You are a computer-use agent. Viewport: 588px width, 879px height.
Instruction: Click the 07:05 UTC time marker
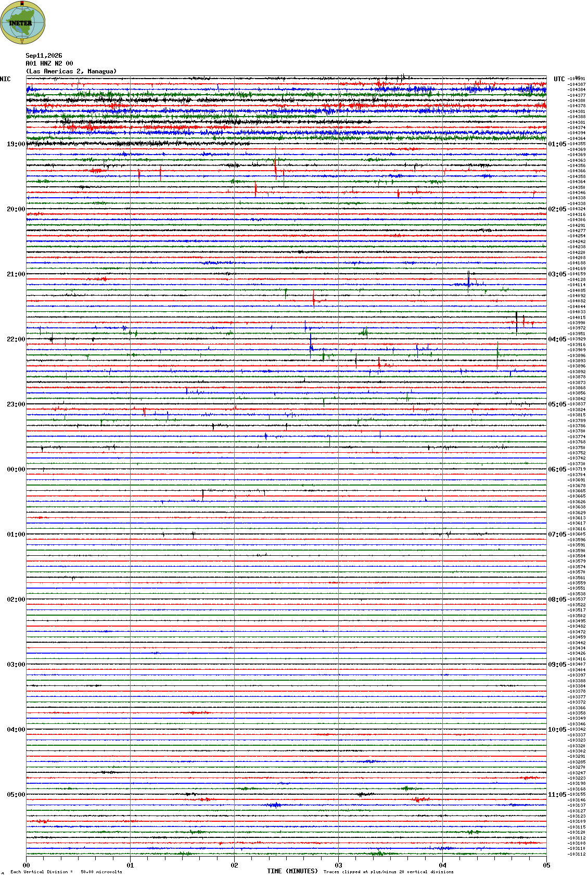pyautogui.click(x=557, y=534)
